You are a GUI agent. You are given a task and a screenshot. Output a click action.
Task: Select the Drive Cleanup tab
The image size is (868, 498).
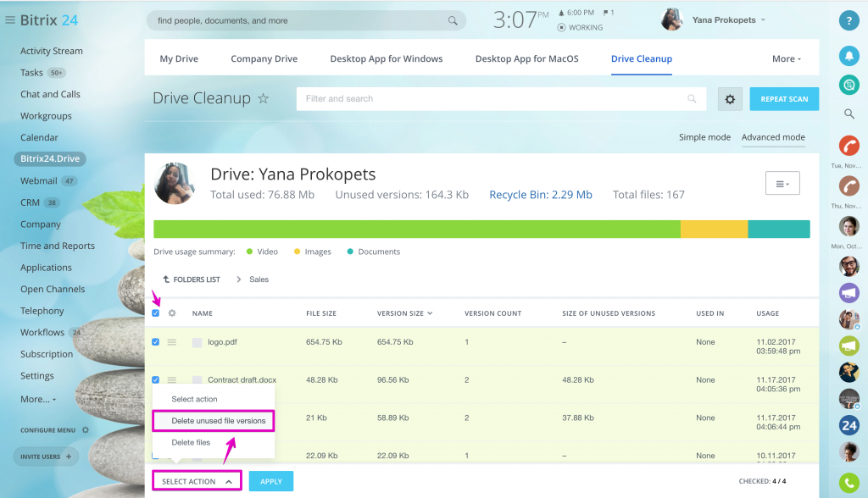click(x=642, y=58)
